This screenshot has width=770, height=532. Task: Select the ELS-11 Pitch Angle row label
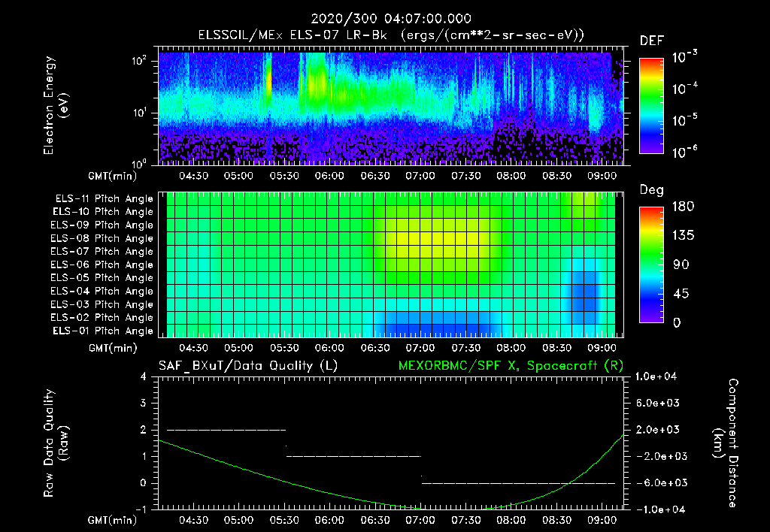click(104, 199)
